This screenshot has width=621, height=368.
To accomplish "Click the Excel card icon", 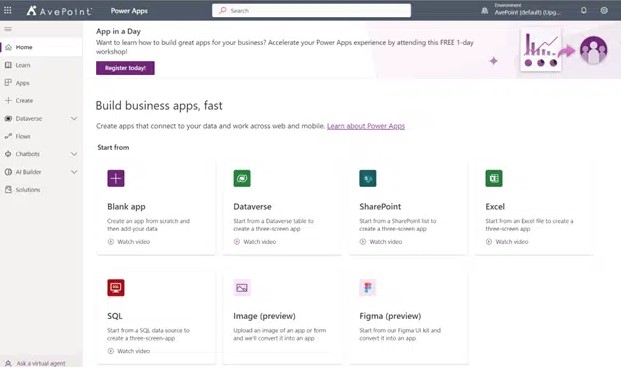I will coord(494,178).
